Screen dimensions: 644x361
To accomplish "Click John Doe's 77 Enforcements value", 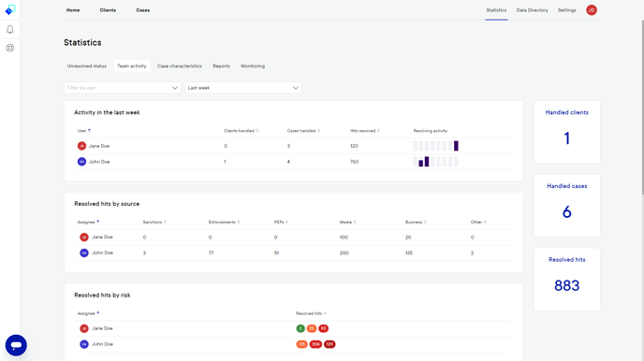I will 211,253.
